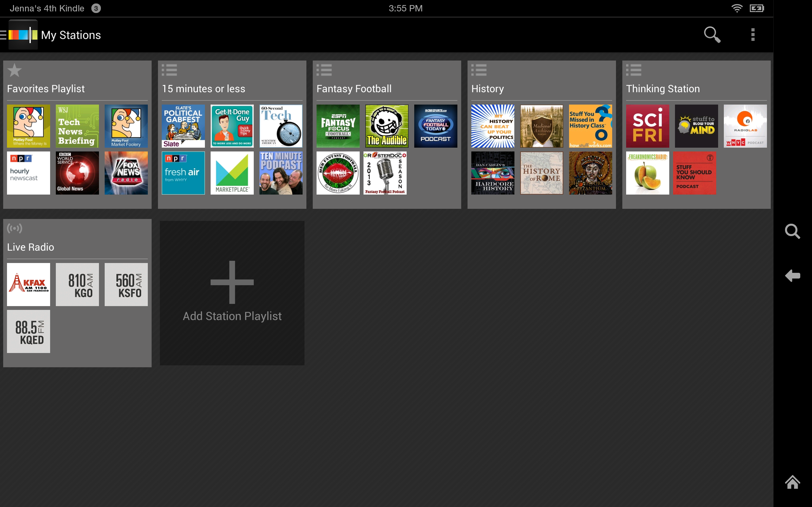Tap the playlist icon on History station
Image resolution: width=812 pixels, height=507 pixels.
[x=479, y=70]
